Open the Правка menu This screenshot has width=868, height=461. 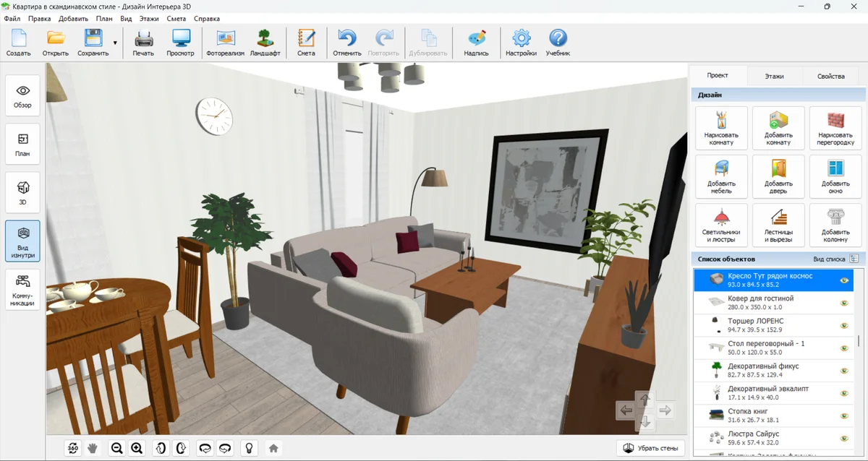pyautogui.click(x=39, y=19)
